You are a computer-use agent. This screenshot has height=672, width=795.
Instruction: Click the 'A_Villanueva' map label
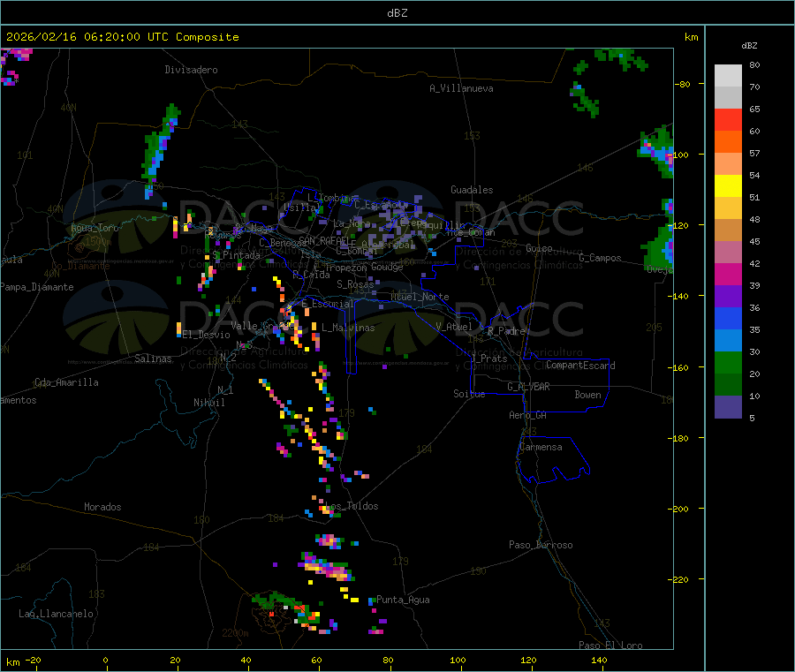pos(461,88)
